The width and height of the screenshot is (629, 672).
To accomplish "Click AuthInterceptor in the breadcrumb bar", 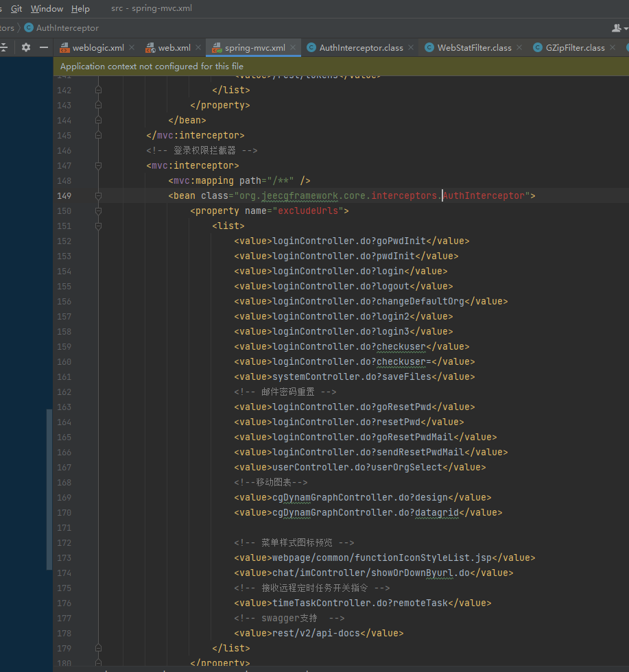I will point(67,28).
